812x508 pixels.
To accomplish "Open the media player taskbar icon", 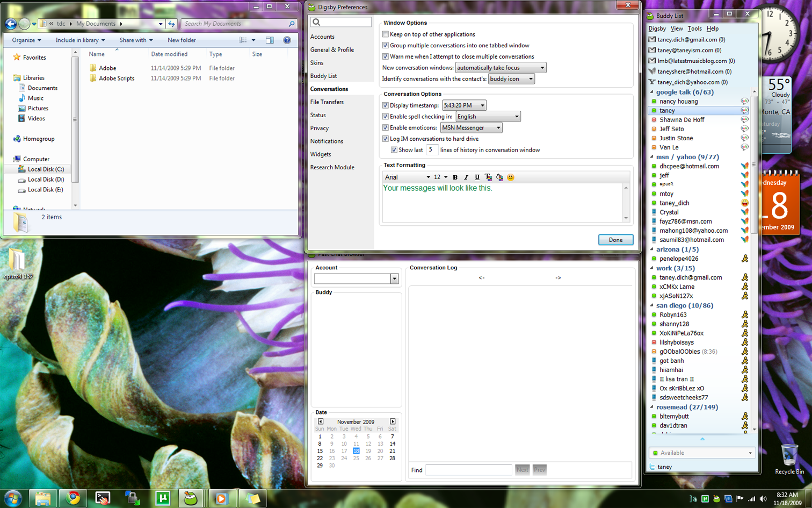I will [x=221, y=498].
